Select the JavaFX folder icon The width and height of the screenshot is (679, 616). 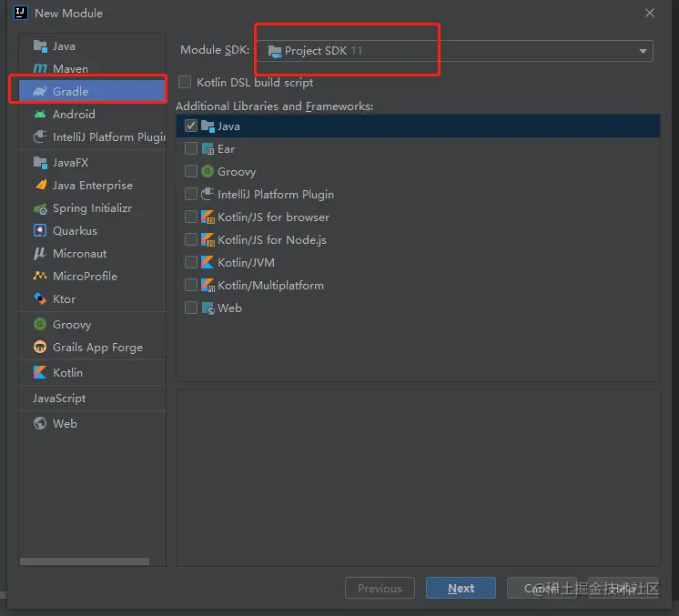point(40,162)
